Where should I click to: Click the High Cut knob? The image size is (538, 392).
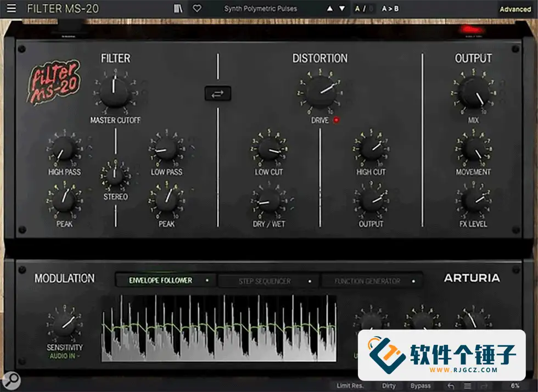click(371, 149)
